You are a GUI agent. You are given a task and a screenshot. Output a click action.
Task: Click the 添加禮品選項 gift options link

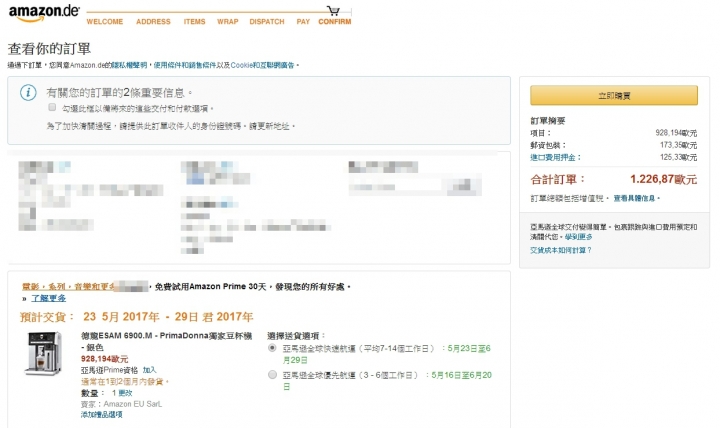tap(101, 415)
